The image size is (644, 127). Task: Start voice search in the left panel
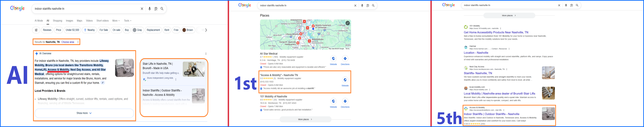point(150,9)
